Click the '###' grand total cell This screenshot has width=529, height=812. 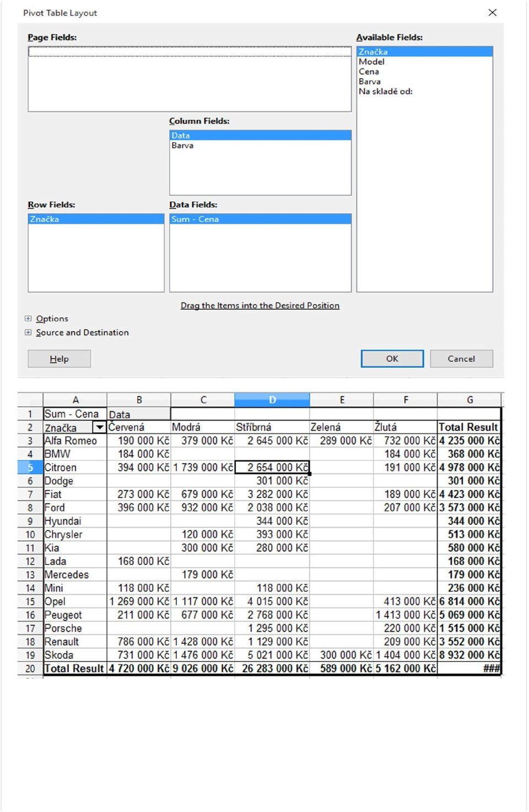(469, 669)
